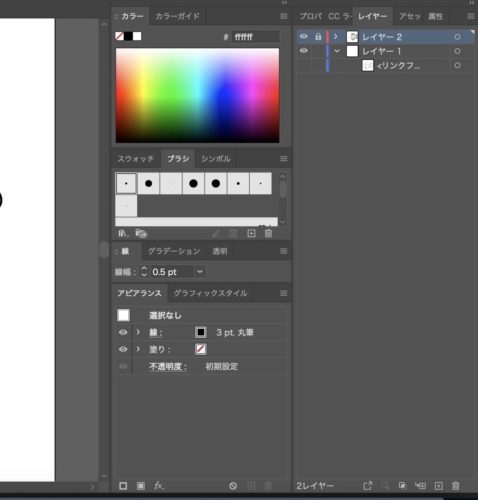Toggle visibility of 塗り appearance attribute
Viewport: 478px width, 500px height.
(x=123, y=349)
